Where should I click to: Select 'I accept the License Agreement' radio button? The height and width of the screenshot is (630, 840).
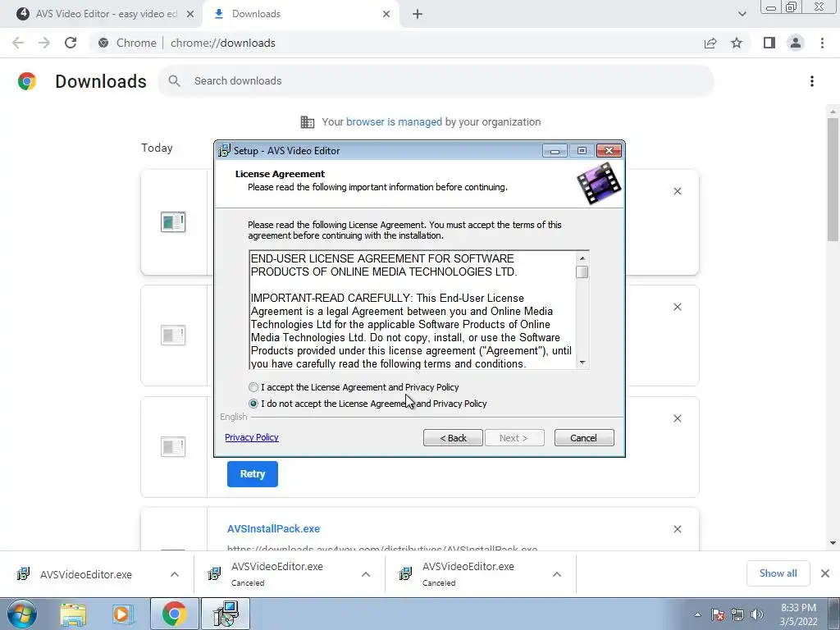[x=253, y=387]
